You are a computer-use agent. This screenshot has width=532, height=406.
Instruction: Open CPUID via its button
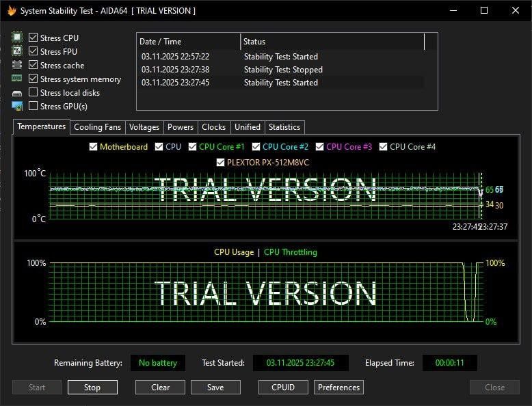pos(283,388)
